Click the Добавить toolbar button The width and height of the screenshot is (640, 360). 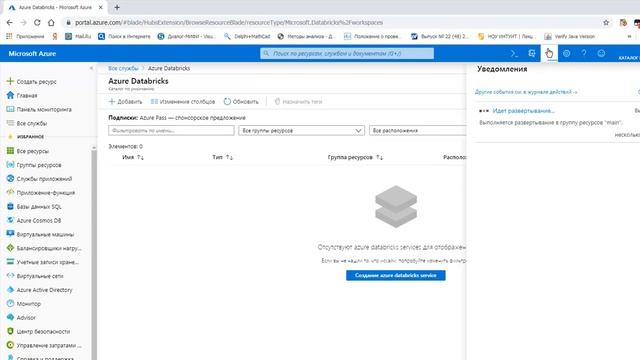(125, 102)
